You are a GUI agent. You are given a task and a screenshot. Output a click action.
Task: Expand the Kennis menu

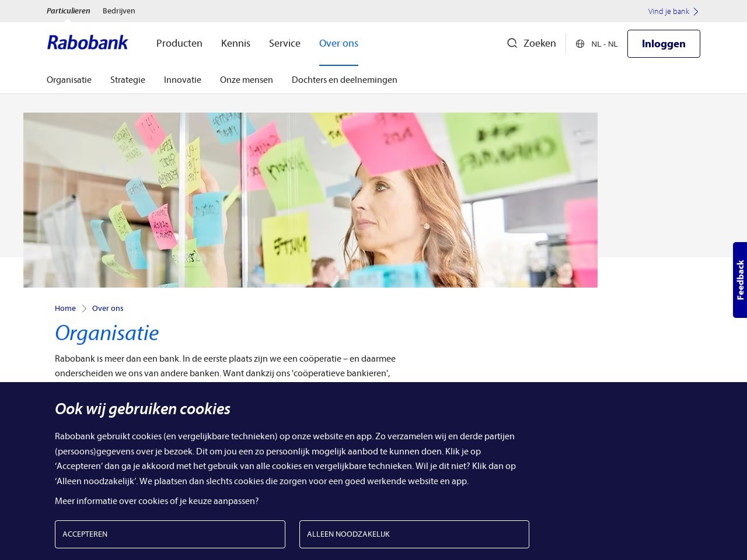tap(236, 43)
